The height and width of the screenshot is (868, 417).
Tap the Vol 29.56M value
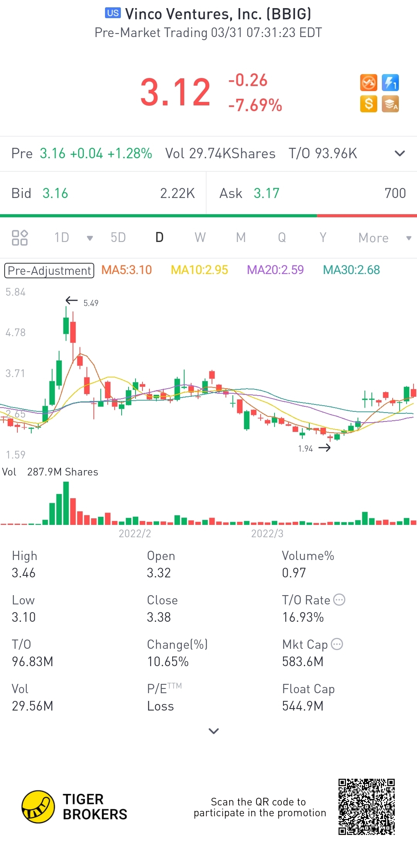pyautogui.click(x=32, y=706)
